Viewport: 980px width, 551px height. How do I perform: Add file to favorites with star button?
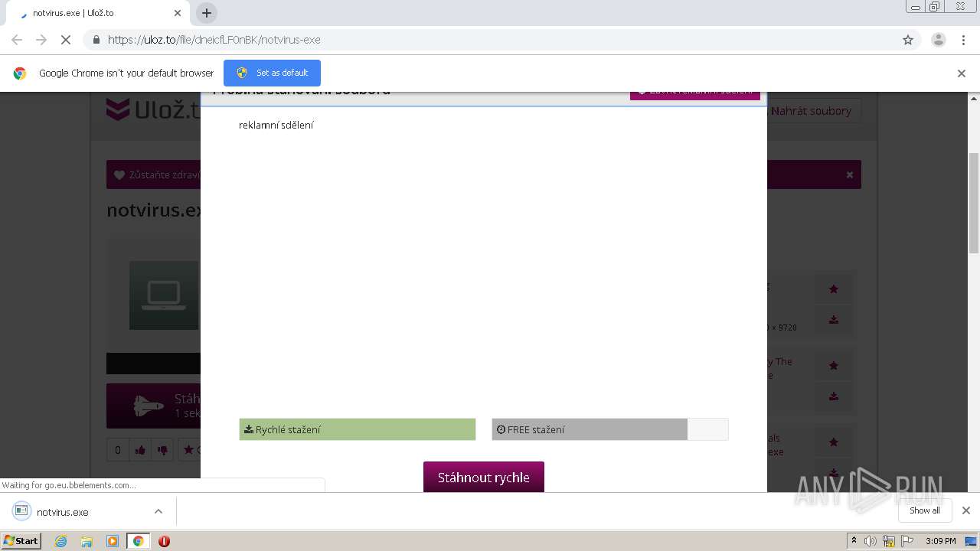click(190, 450)
